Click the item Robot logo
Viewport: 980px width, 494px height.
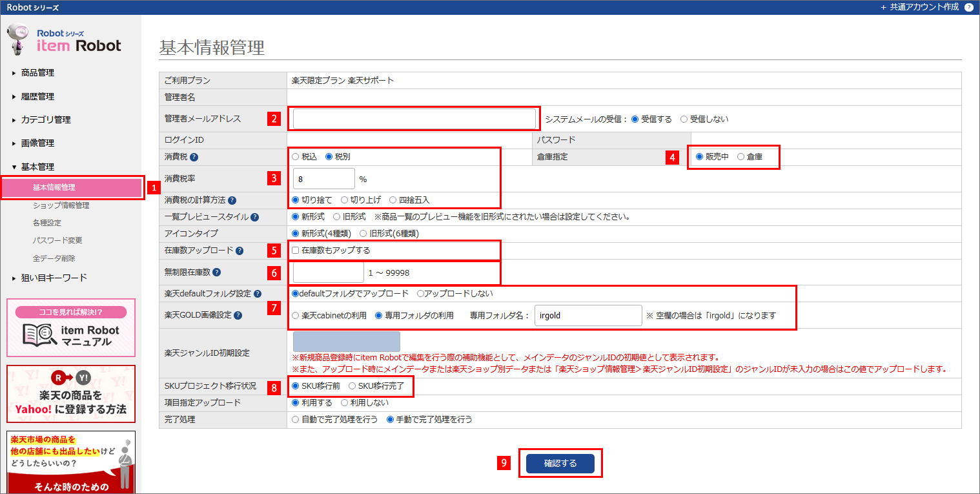pyautogui.click(x=65, y=40)
